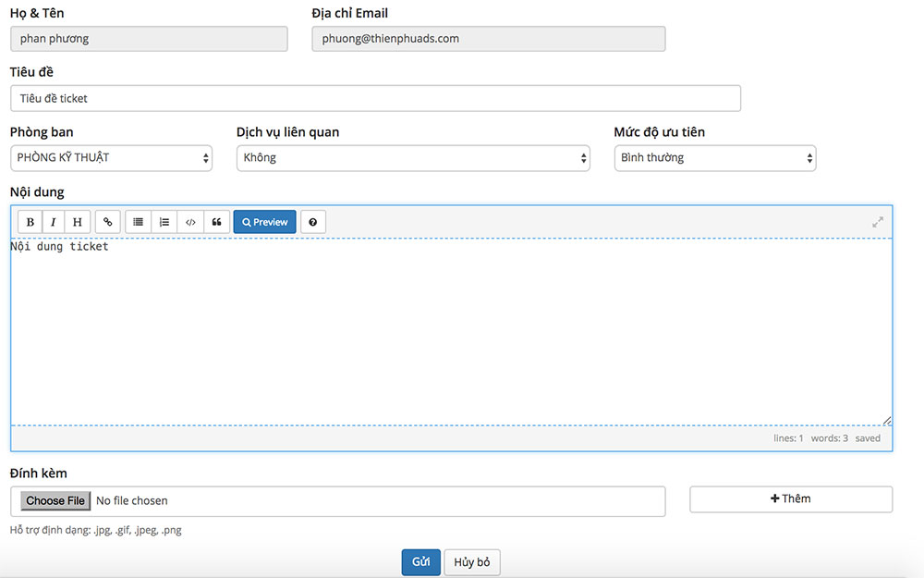Insert a blockquote with the quote icon

coord(216,221)
